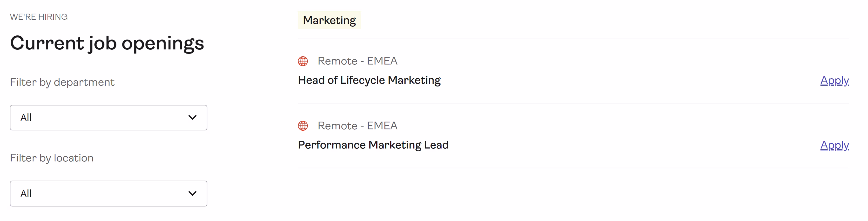
Task: Open the Filter by department dropdown
Action: click(x=108, y=118)
